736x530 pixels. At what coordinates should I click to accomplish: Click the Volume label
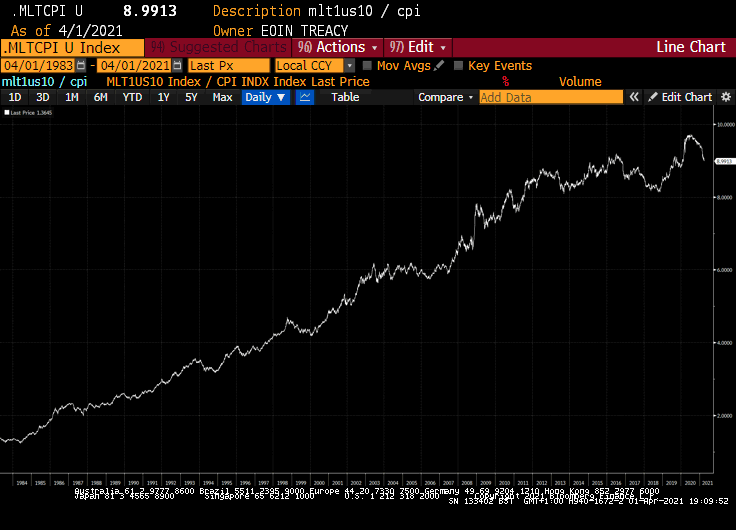pos(580,82)
